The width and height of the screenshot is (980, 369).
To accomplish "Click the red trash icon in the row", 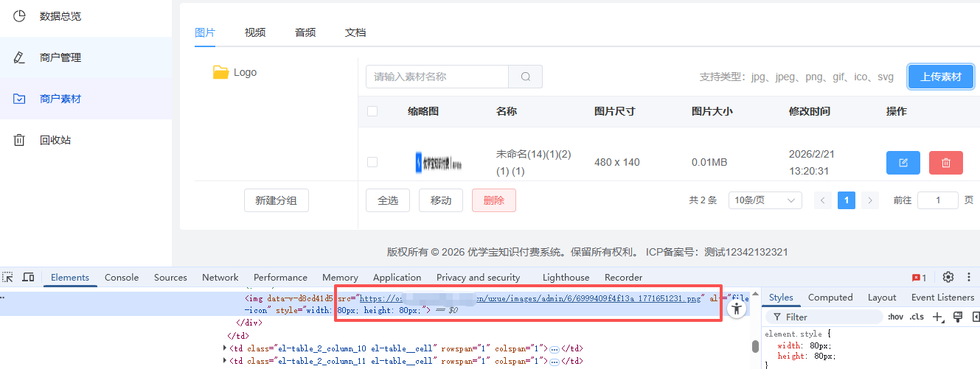I will click(x=946, y=162).
